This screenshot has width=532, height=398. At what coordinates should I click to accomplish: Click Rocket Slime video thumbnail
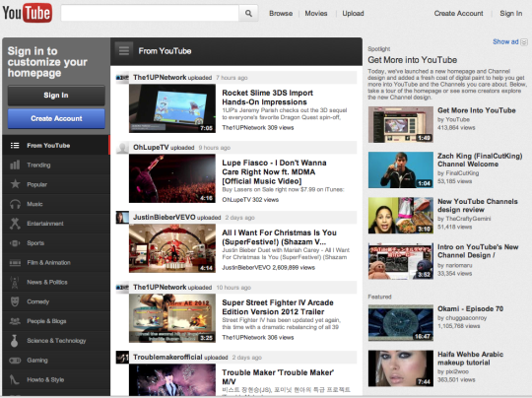point(172,108)
